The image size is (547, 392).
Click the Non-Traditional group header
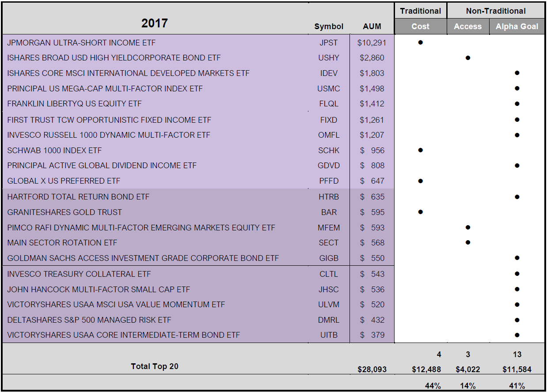point(496,11)
